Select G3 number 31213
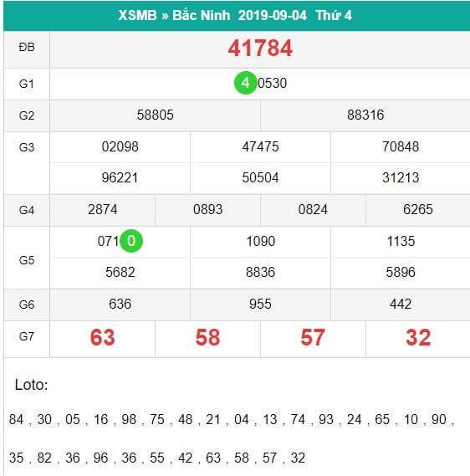This screenshot has height=476, width=470. click(x=401, y=178)
